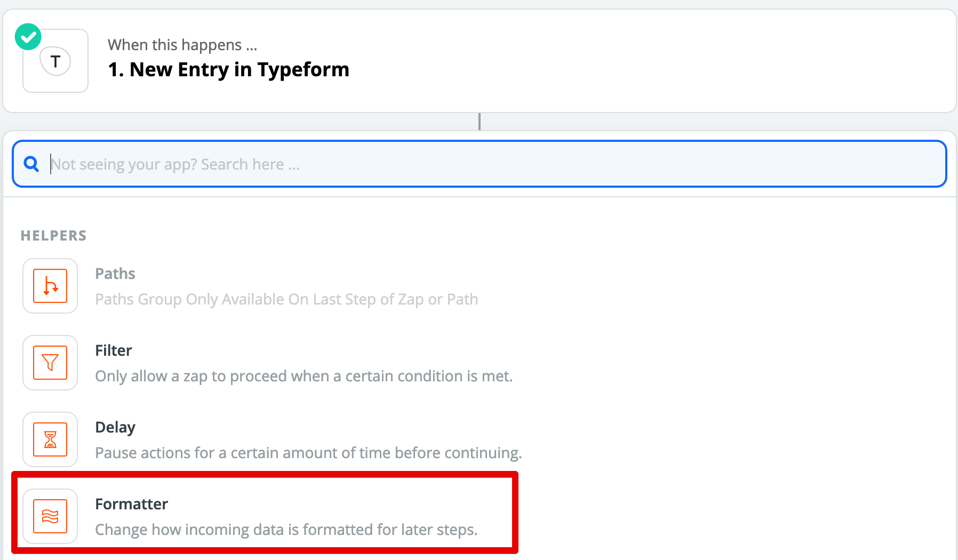Open step 1 New Entry in Typeform
This screenshot has height=560, width=958.
[228, 69]
